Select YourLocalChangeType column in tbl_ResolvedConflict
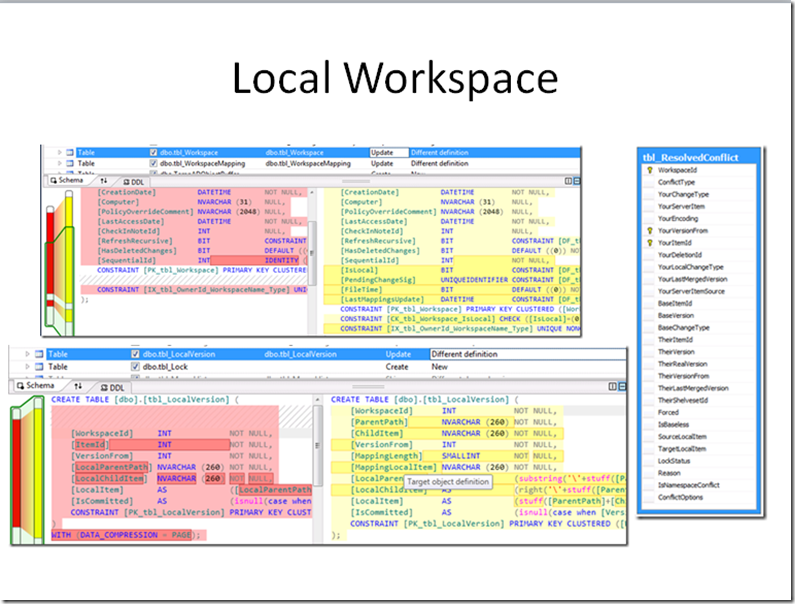795x604 pixels. click(x=691, y=267)
